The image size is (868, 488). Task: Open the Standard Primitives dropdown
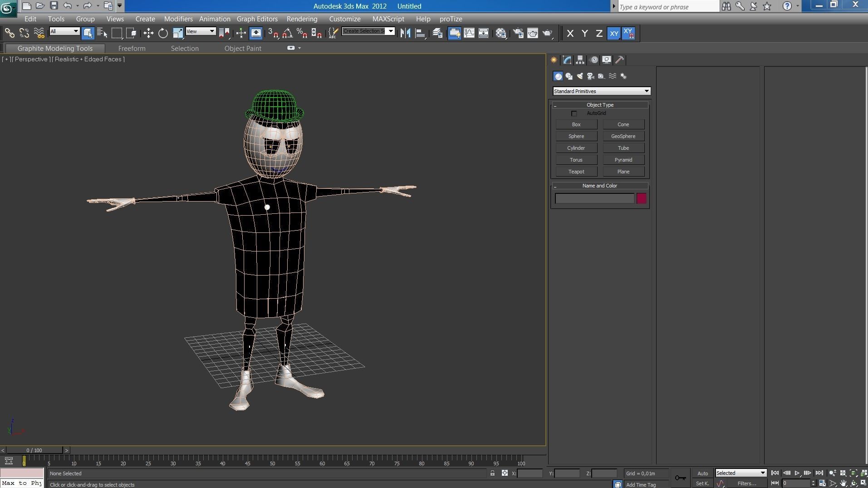point(601,91)
